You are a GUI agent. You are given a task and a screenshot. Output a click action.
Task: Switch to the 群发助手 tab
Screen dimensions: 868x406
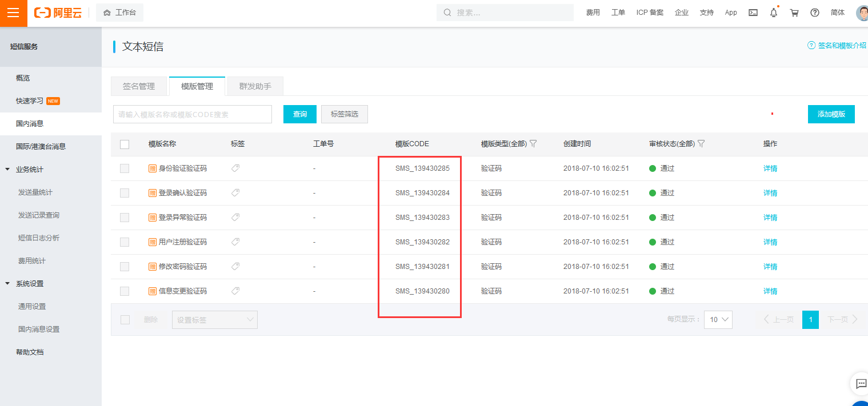pyautogui.click(x=255, y=86)
